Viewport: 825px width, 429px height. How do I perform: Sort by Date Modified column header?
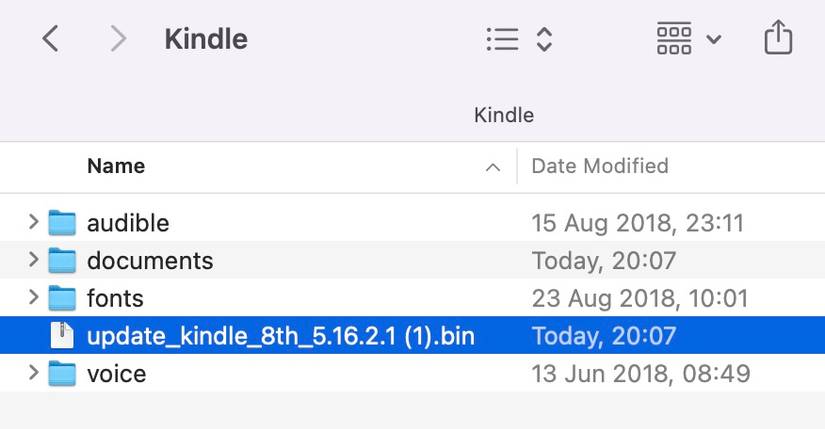click(599, 166)
